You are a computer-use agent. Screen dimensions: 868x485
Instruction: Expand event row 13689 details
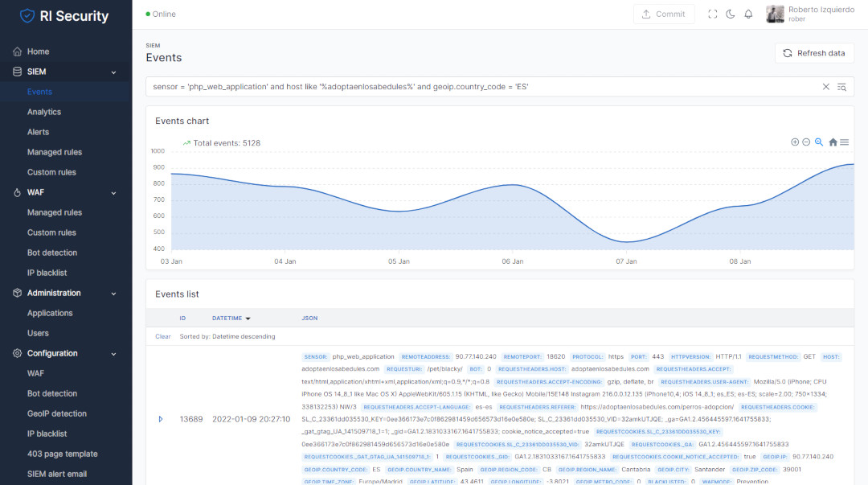161,419
